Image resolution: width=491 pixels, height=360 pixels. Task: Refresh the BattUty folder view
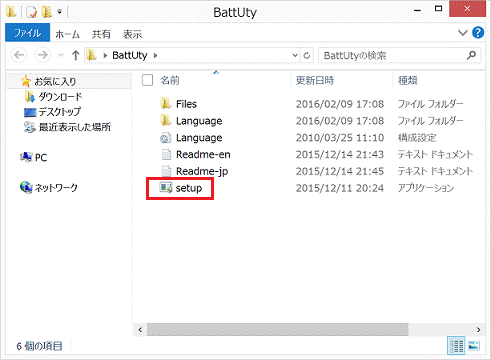pos(307,55)
